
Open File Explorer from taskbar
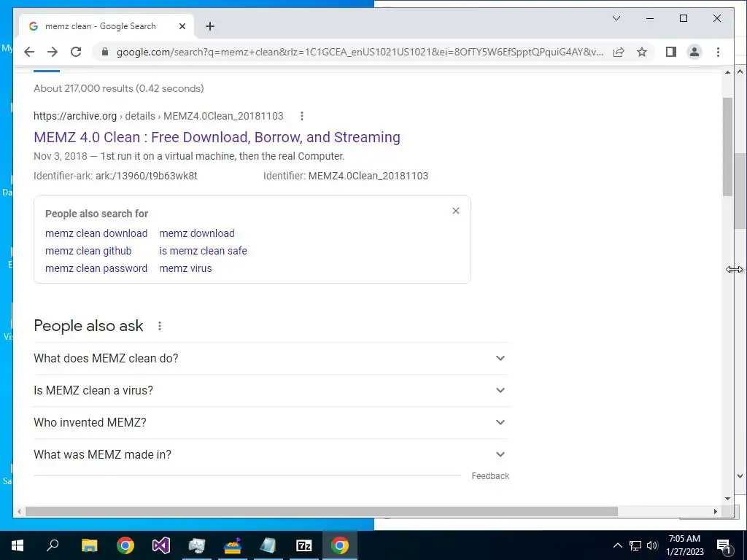(89, 545)
